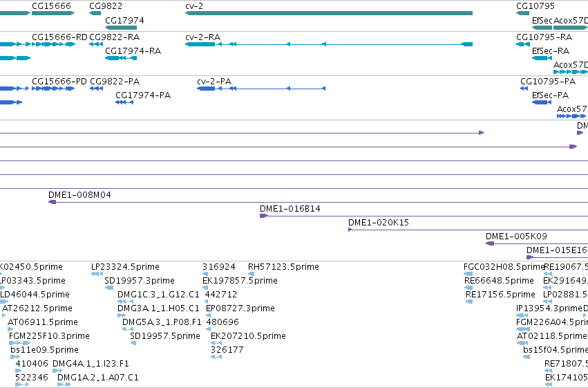Click the CG15666 gene arrow glyph
Screen dimensions: 588x388
tap(53, 13)
